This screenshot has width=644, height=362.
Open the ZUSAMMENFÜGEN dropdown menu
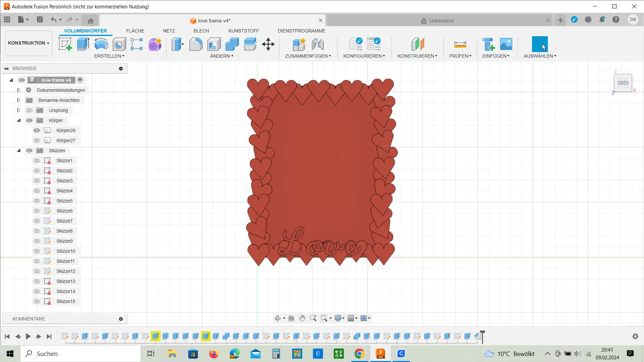308,56
